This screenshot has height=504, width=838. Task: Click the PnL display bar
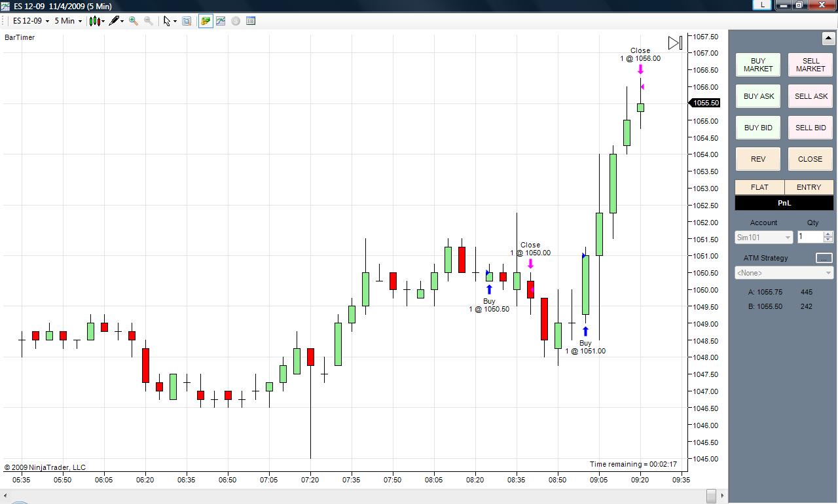784,203
